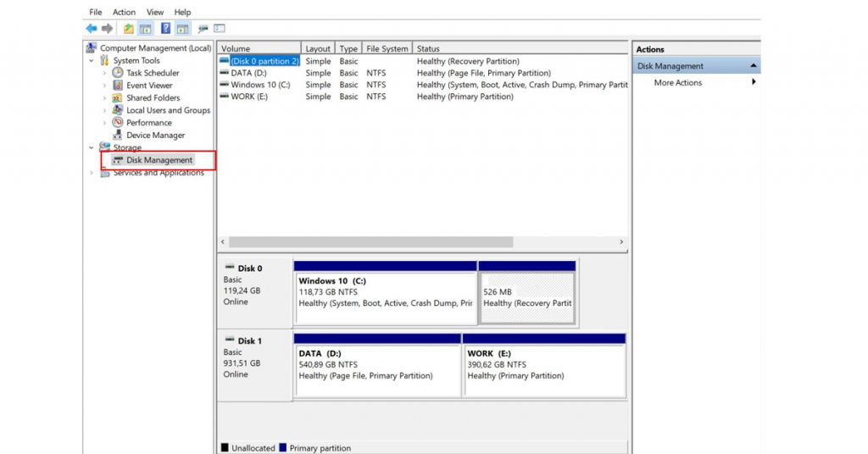868x454 pixels.
Task: Toggle the Show/Hide Console Tree icon
Action: (146, 28)
